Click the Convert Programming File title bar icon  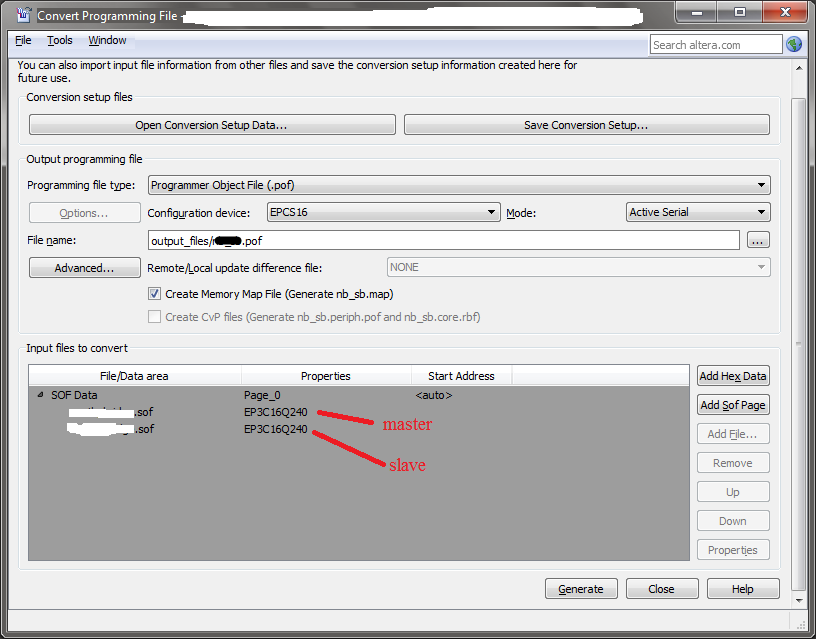coord(23,15)
